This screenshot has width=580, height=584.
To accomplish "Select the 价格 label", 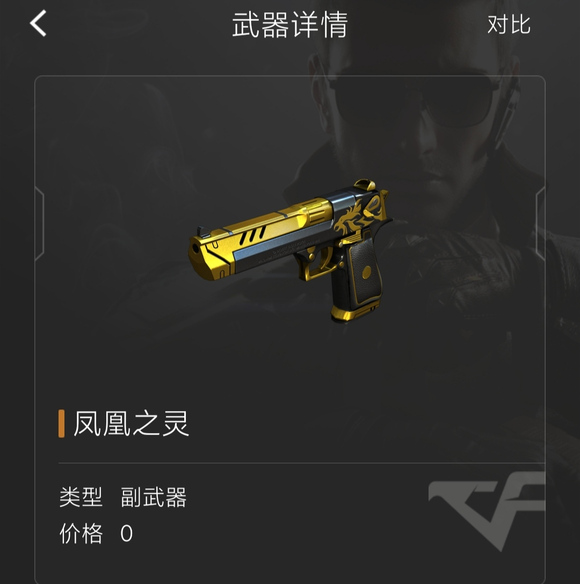I will point(81,533).
